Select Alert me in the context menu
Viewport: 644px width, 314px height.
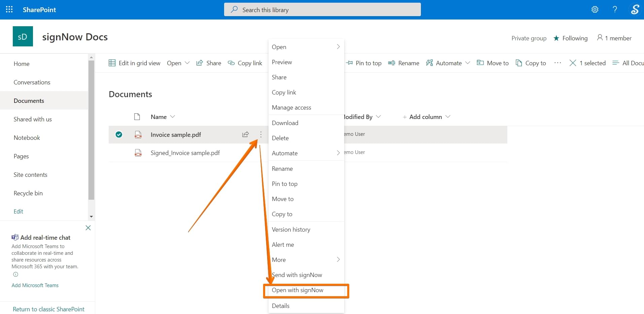(306, 244)
